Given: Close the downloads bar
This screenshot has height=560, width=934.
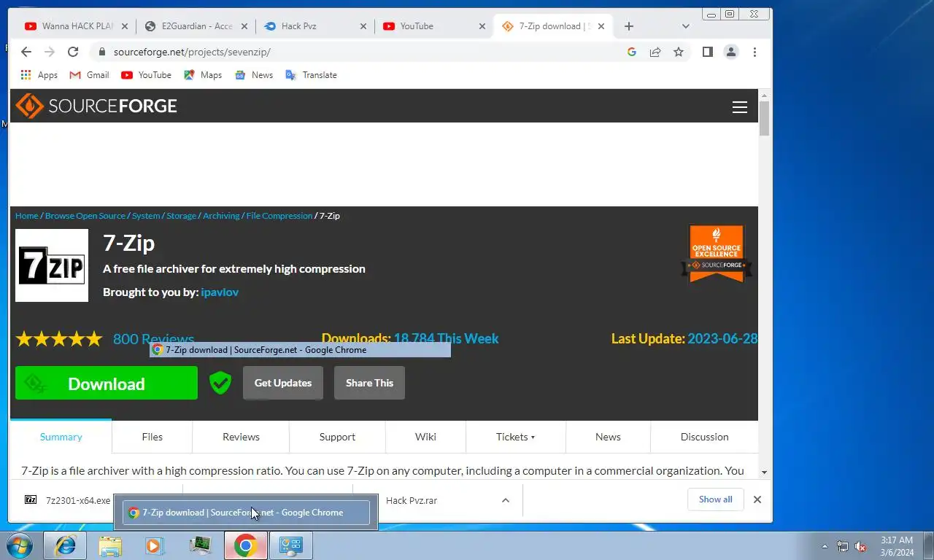Looking at the screenshot, I should point(757,499).
